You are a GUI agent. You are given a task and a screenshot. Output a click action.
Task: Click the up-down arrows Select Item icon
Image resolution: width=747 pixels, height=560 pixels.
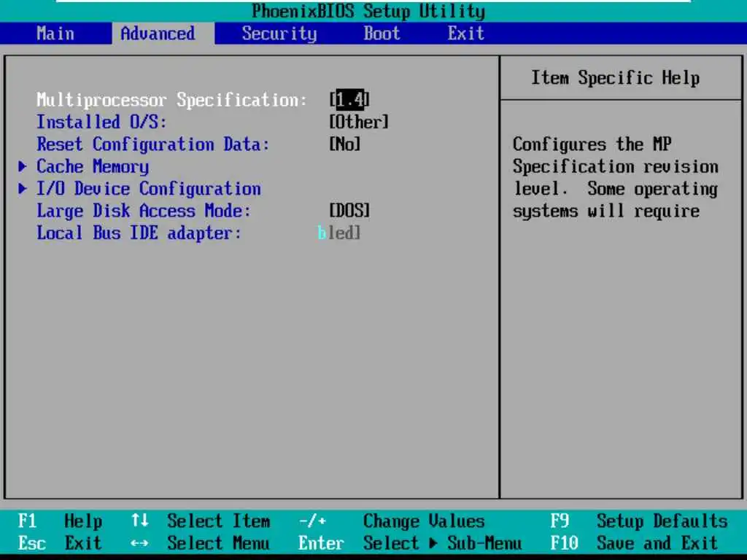click(139, 521)
